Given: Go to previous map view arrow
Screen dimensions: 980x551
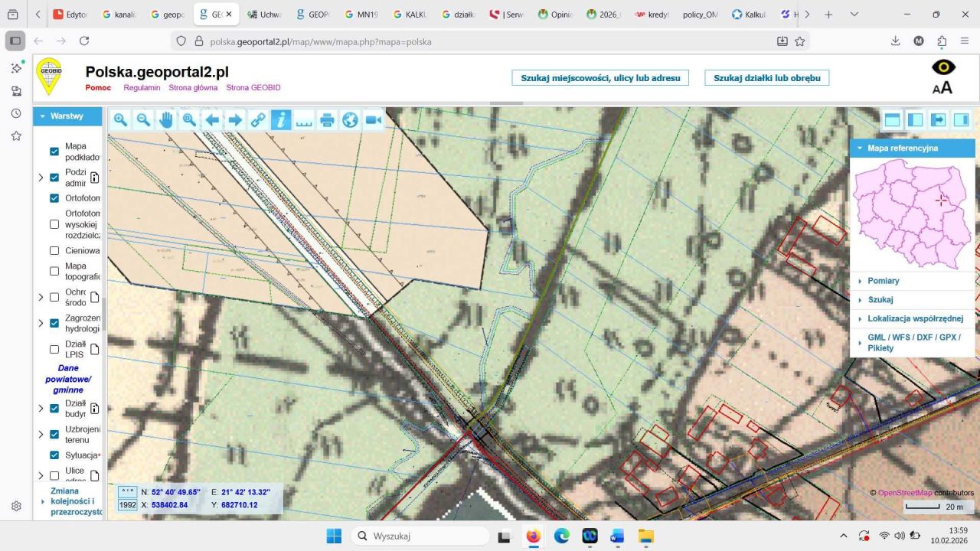Looking at the screenshot, I should coord(212,119).
